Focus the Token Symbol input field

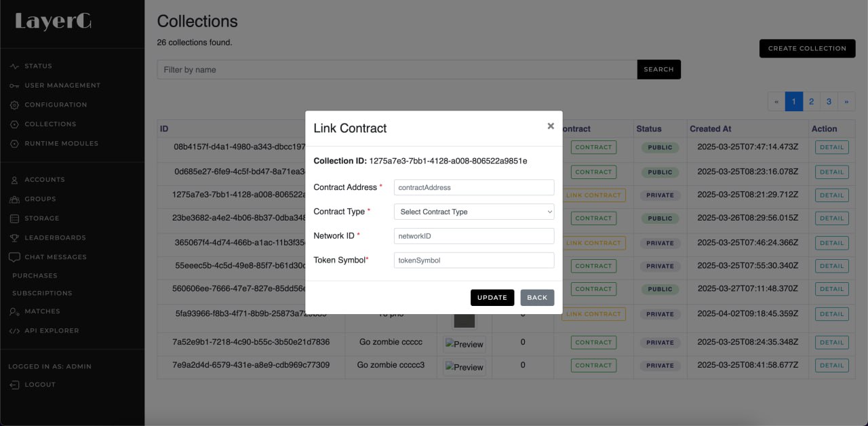474,260
